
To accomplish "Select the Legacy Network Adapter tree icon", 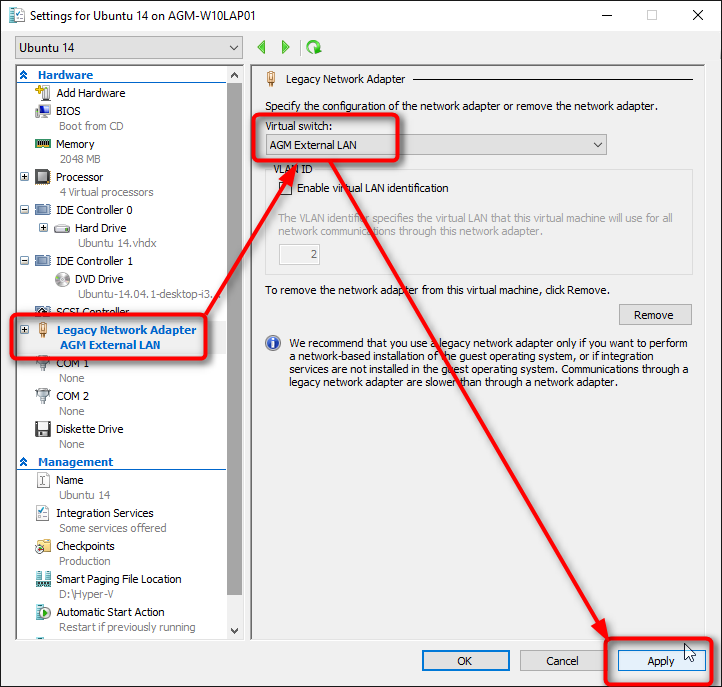I will pyautogui.click(x=43, y=330).
